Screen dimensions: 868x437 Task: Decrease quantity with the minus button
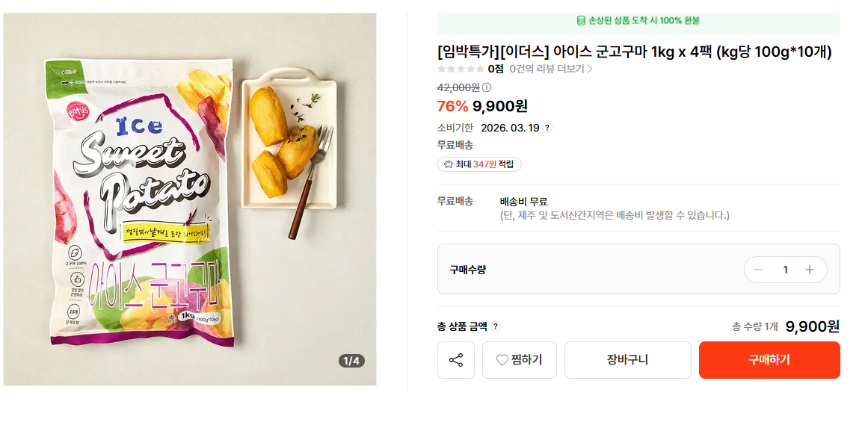click(758, 270)
